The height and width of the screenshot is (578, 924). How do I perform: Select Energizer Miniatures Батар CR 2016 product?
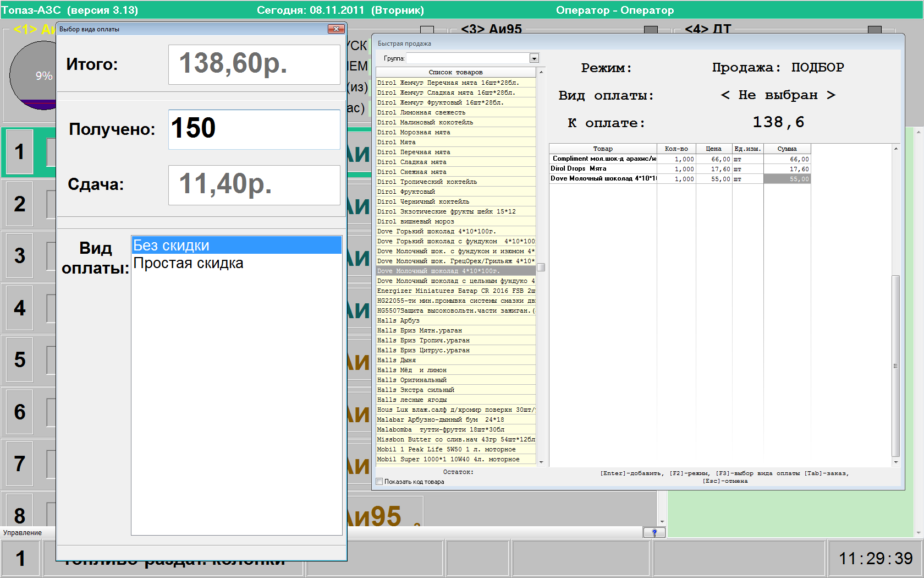456,291
